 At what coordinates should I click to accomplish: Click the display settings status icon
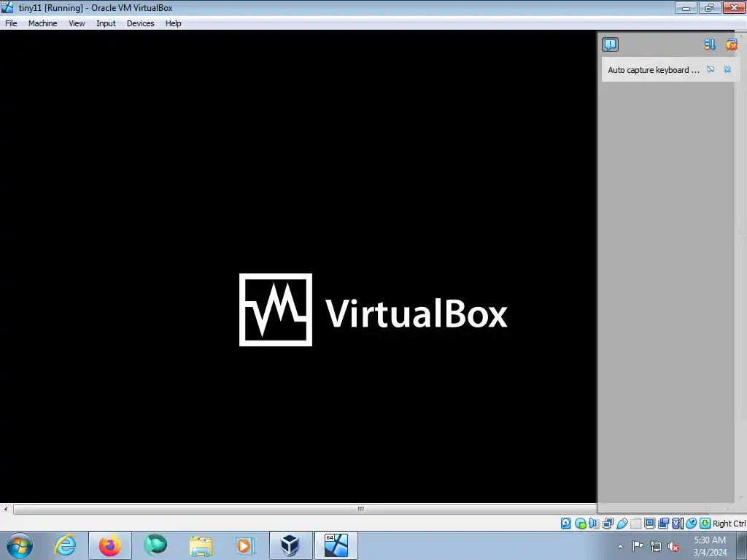tap(649, 524)
